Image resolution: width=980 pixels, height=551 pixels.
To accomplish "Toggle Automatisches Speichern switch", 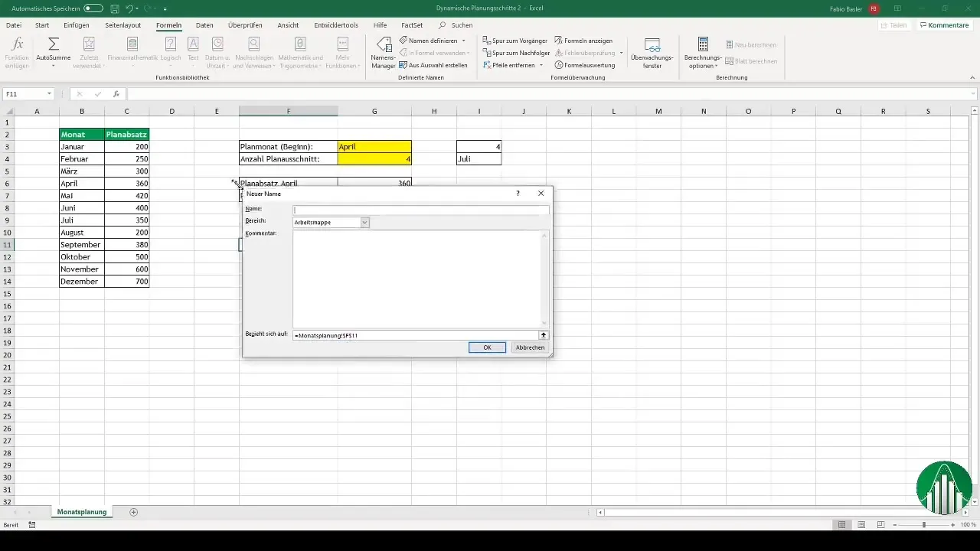I will click(93, 8).
